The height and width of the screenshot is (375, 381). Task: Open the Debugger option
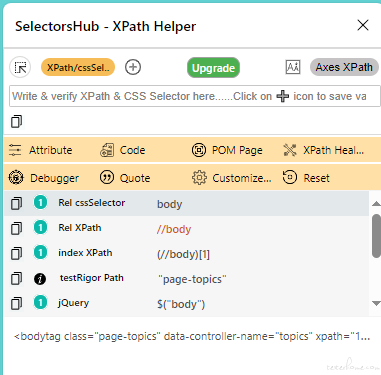coord(44,178)
